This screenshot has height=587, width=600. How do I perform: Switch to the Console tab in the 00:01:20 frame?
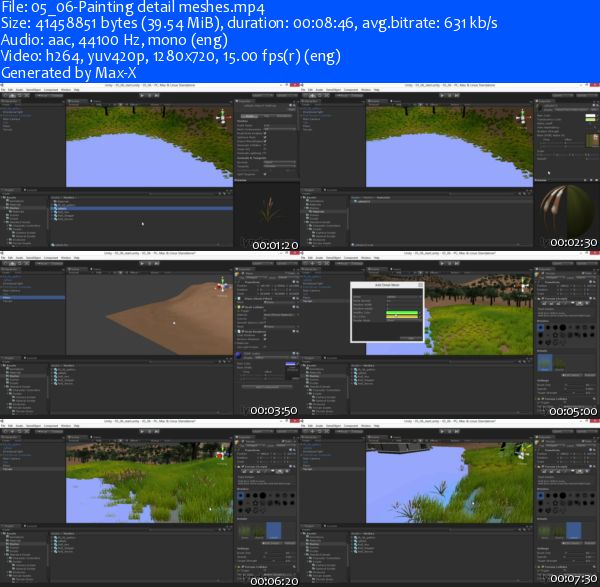(x=31, y=190)
